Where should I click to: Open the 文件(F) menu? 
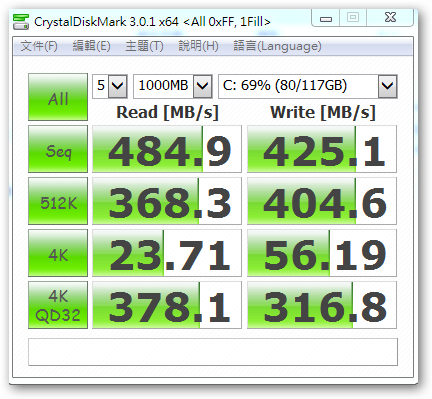click(39, 46)
